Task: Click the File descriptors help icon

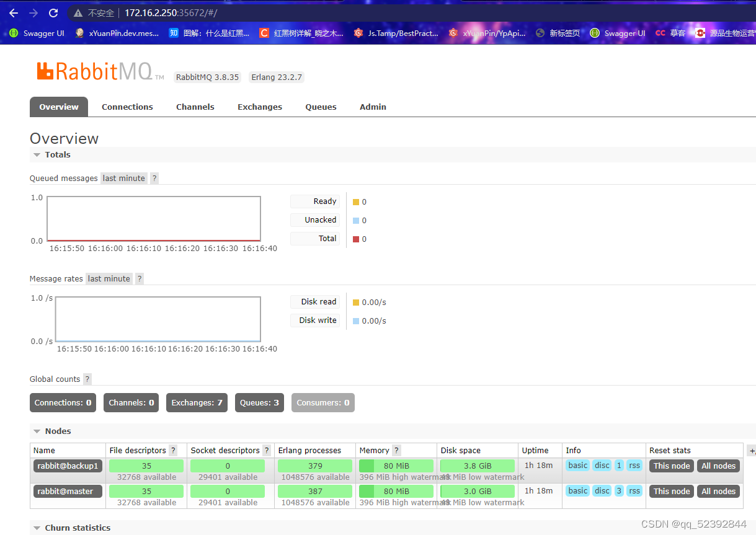Action: pos(173,450)
